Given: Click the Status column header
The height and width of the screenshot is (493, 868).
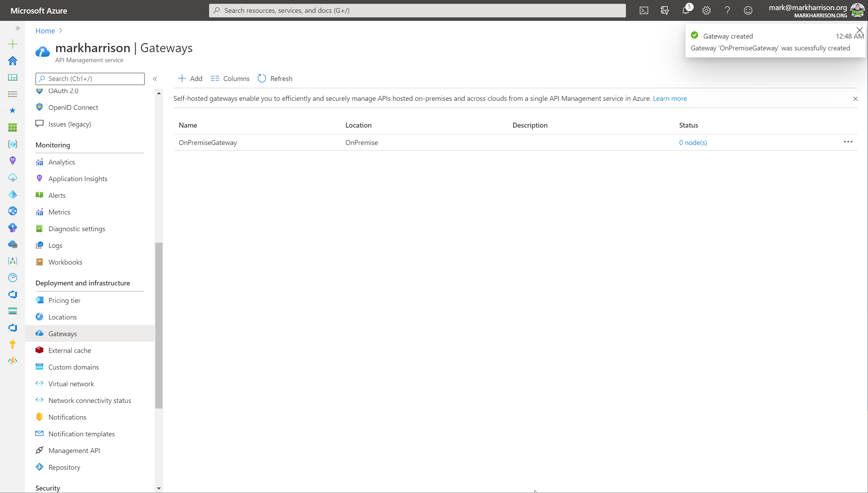Looking at the screenshot, I should 688,125.
